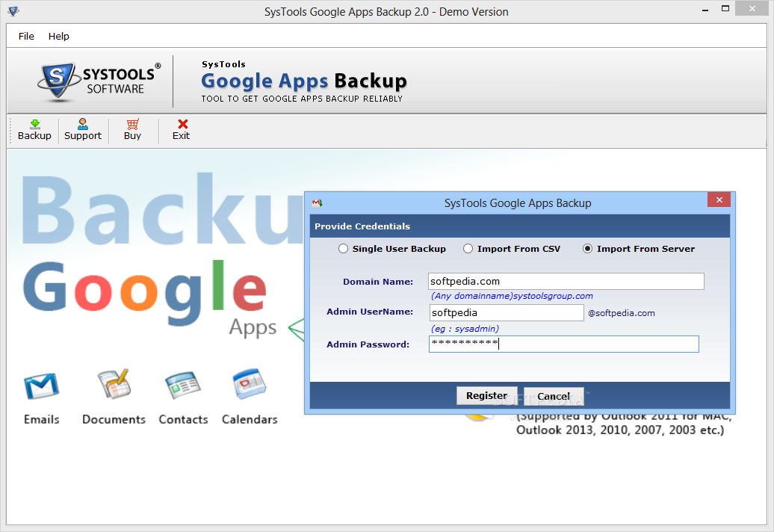Viewport: 774px width, 532px height.
Task: Click the Emails envelope icon
Action: pos(42,386)
